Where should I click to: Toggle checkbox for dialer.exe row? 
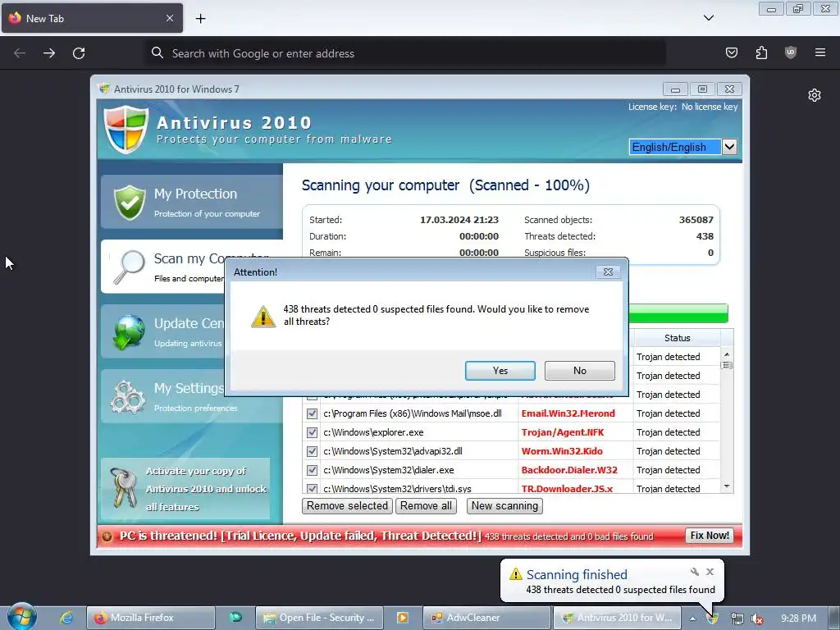click(312, 470)
